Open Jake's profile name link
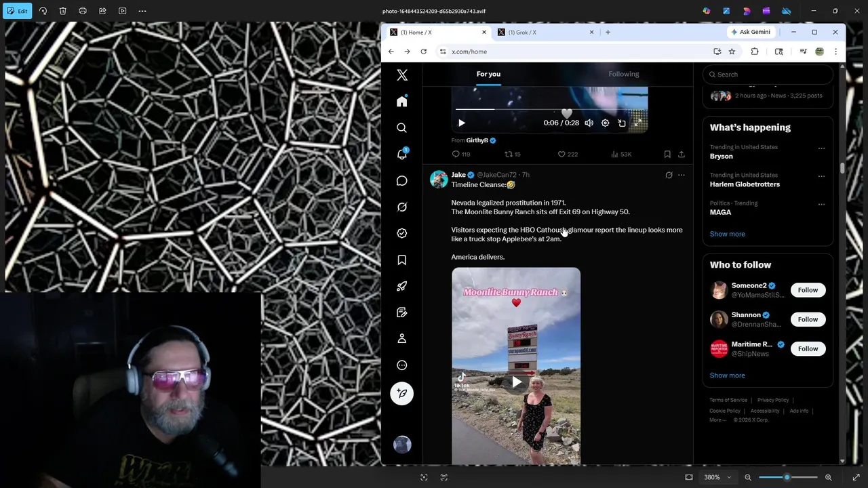The image size is (868, 488). click(458, 175)
